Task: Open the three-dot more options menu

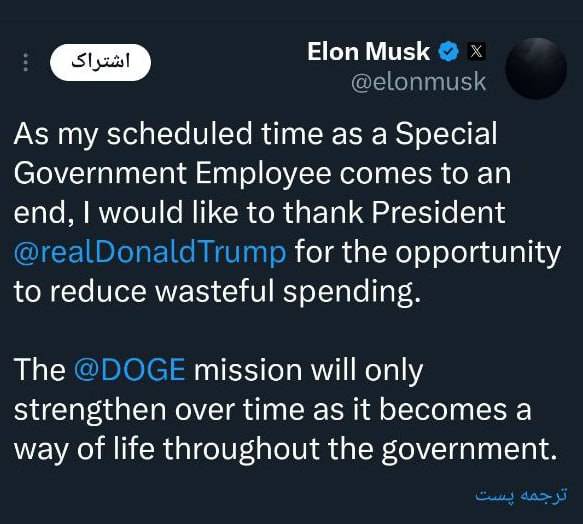Action: click(x=26, y=62)
